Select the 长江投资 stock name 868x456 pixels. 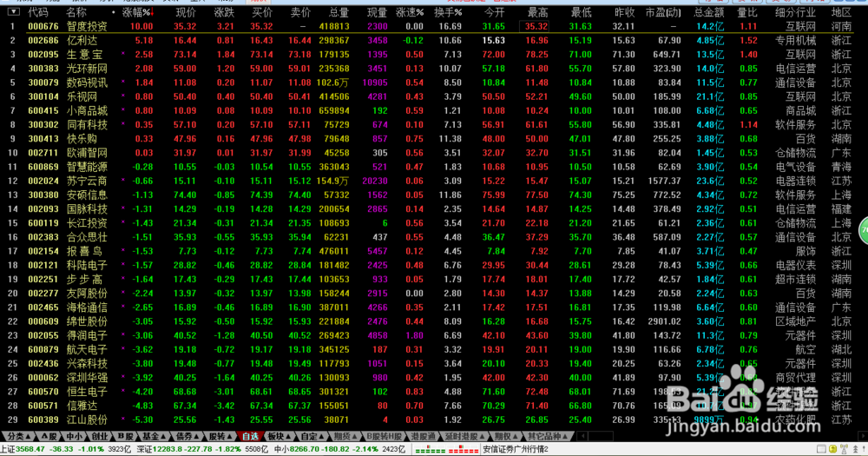coord(86,223)
